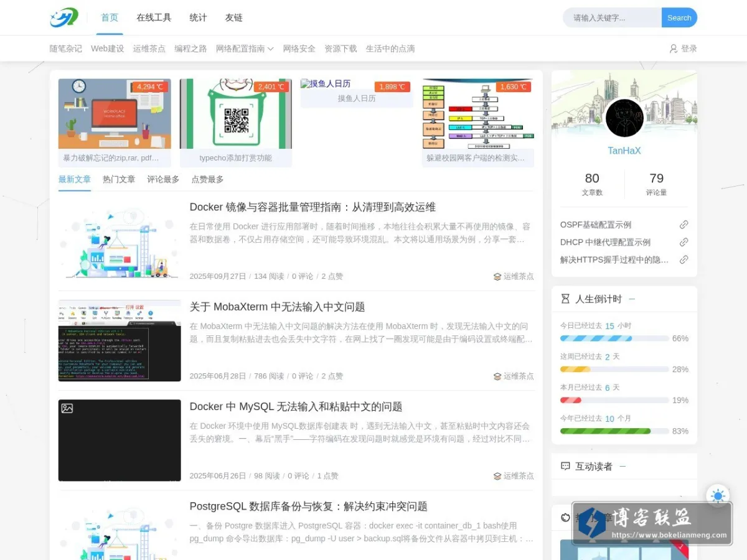
Task: Open article Docker 镜像与容器批量管理指南
Action: coord(312,207)
